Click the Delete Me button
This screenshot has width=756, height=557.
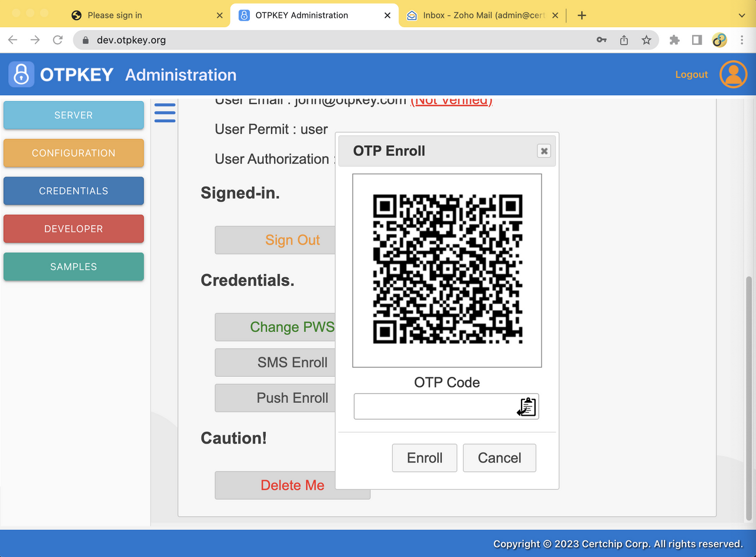292,485
